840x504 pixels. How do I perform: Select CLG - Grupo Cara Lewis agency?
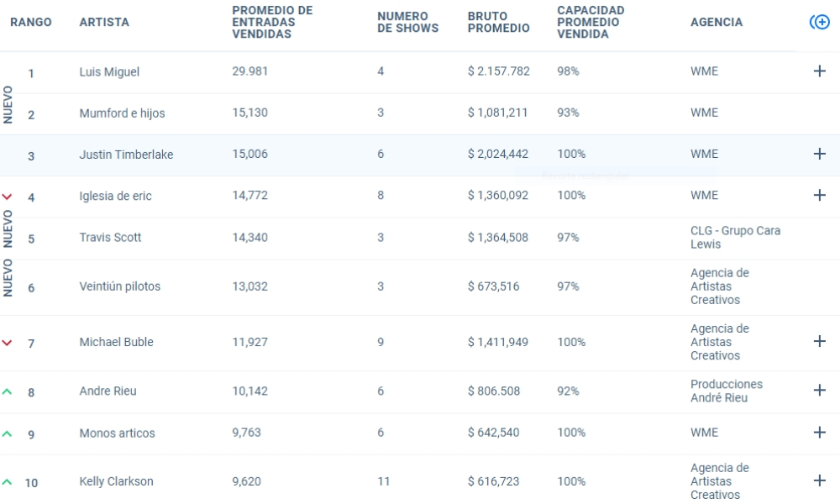pos(736,237)
